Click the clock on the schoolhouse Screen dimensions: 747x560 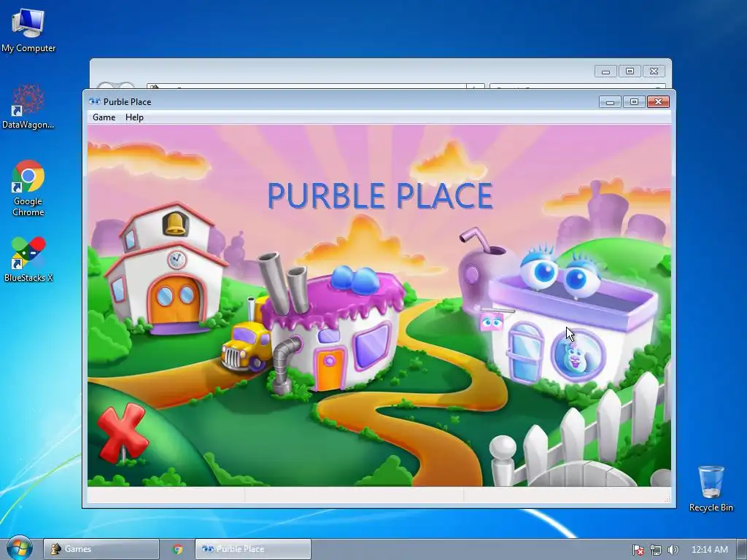[177, 260]
